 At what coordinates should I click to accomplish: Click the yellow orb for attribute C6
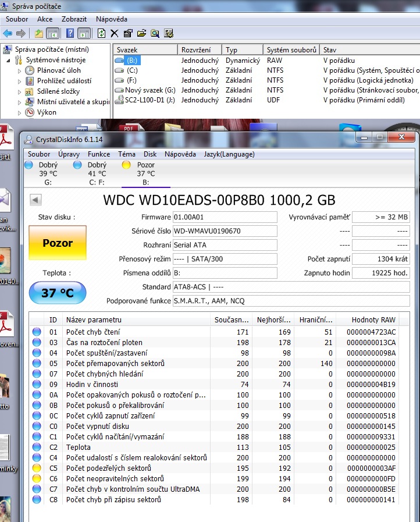tap(37, 478)
